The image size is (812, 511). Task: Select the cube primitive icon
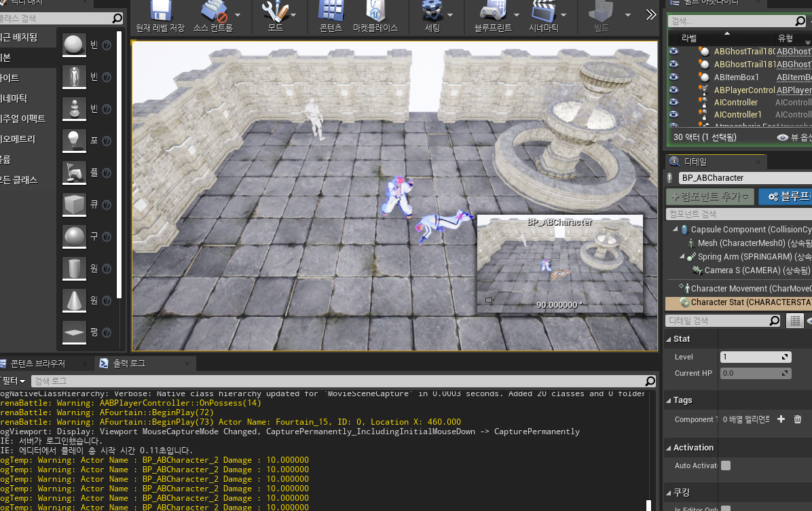pos(74,205)
